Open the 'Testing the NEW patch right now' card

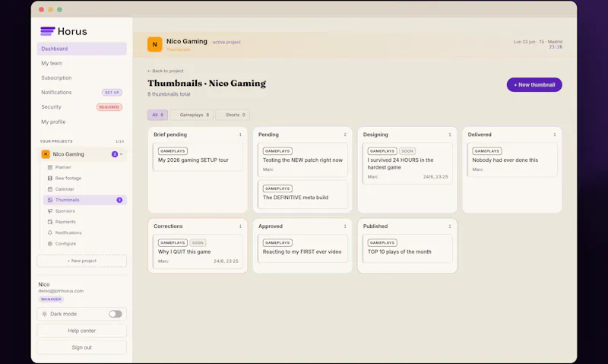[302, 160]
